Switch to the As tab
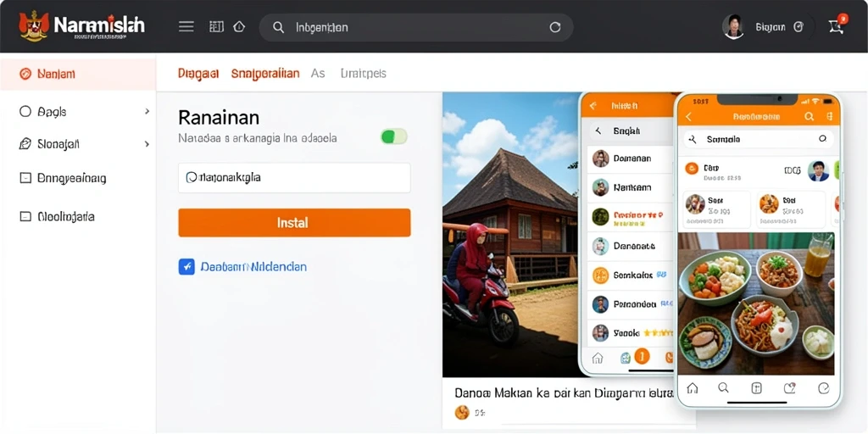The width and height of the screenshot is (868, 434). click(318, 73)
